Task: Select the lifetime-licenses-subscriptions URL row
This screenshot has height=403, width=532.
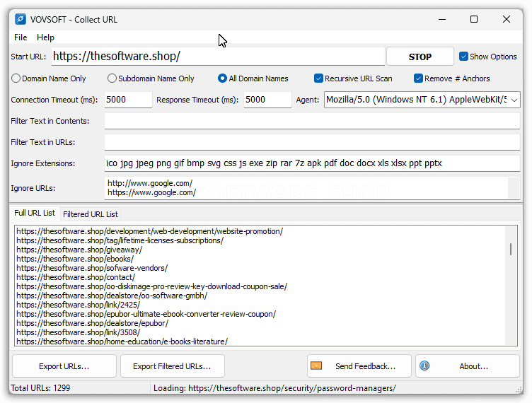Action: click(120, 240)
